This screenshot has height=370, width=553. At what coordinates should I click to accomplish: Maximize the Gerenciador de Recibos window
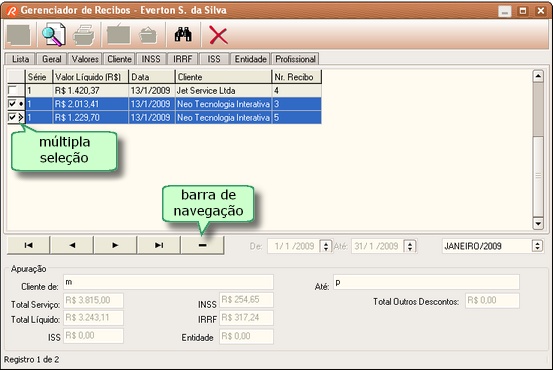523,11
